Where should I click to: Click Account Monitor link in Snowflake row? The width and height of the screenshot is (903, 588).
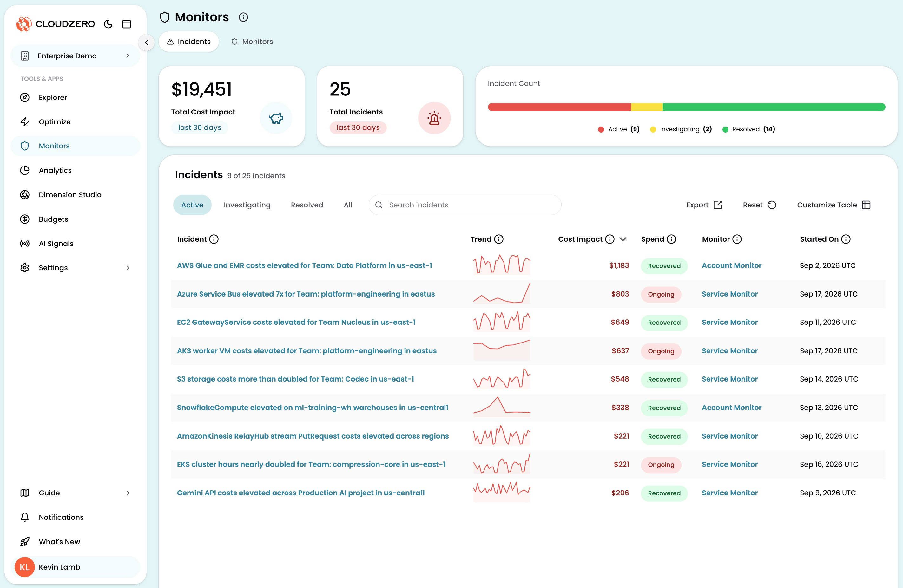click(731, 408)
